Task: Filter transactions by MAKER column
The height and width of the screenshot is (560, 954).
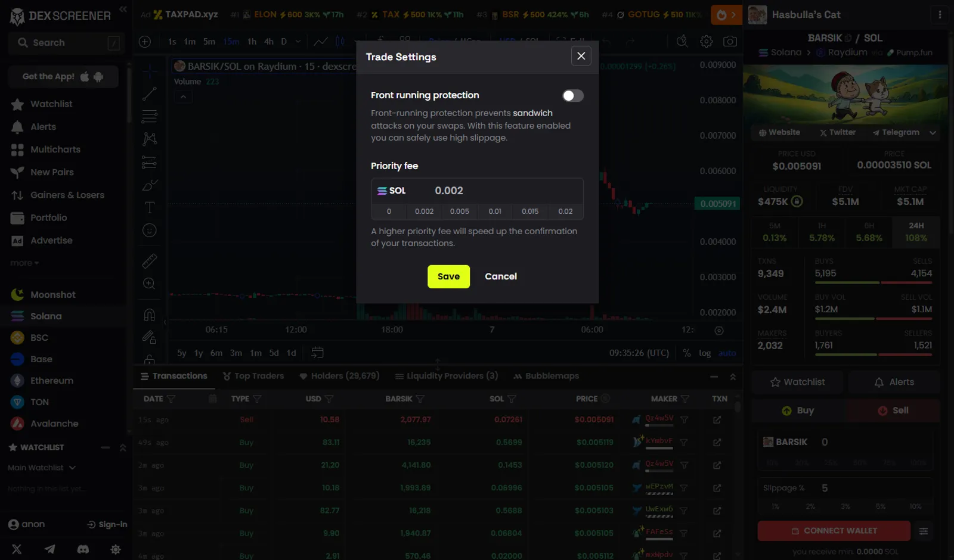Action: coord(685,399)
